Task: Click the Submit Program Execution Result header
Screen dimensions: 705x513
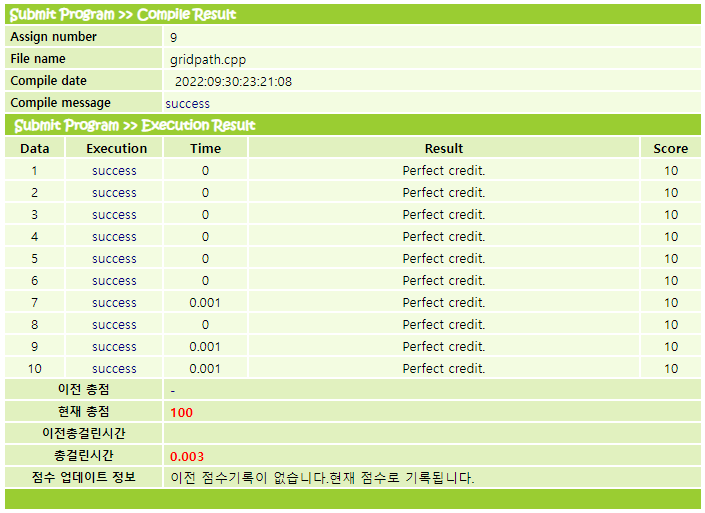Action: 134,125
